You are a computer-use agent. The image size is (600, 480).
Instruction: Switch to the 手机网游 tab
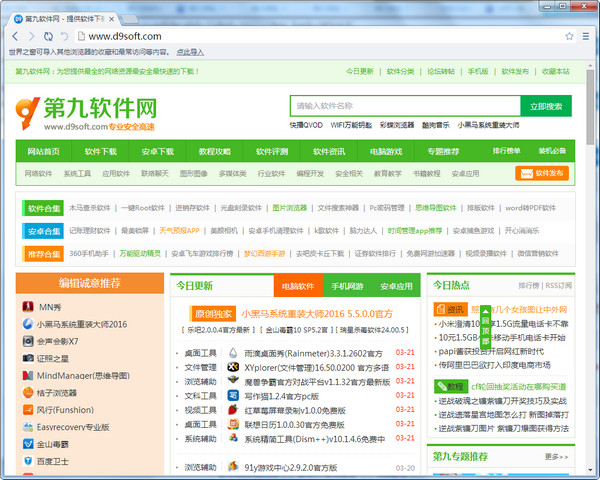347,286
